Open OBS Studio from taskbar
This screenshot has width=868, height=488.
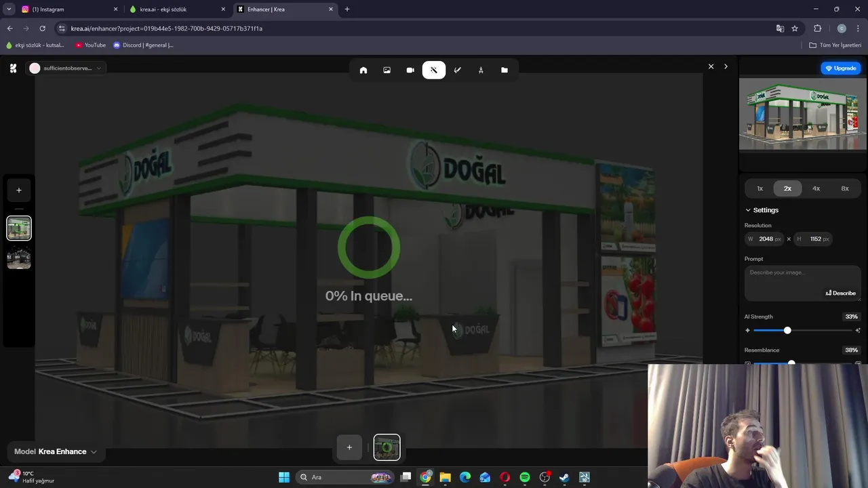[x=545, y=477]
